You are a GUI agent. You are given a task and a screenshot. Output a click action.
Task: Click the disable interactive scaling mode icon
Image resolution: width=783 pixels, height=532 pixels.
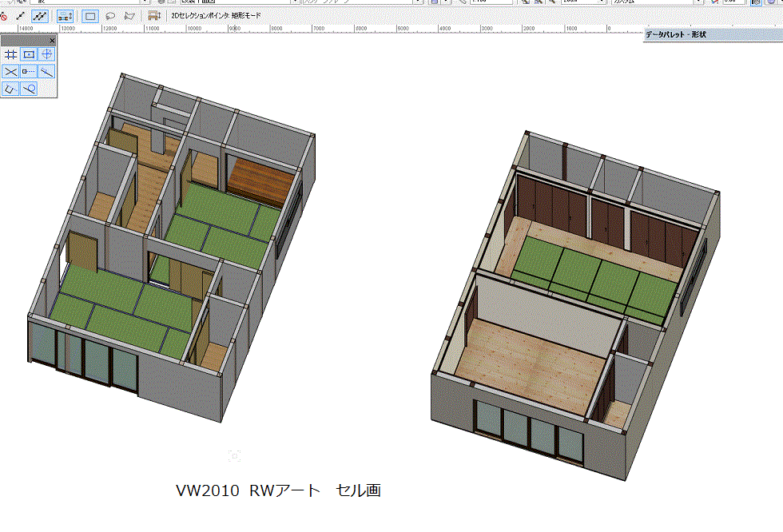[x=3, y=15]
